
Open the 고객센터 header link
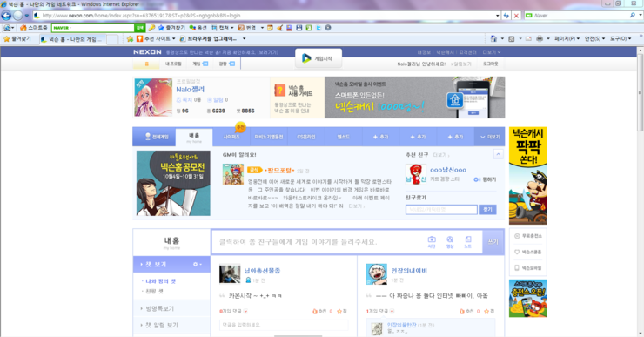coord(468,52)
